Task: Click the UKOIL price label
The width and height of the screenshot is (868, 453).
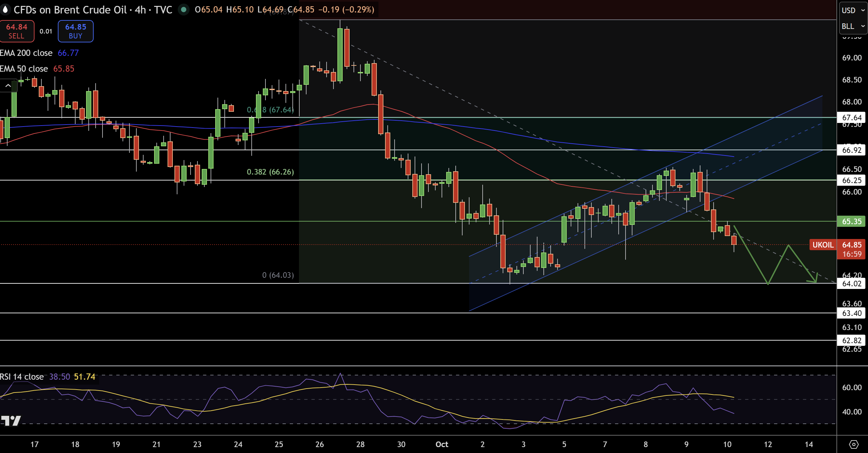Action: tap(823, 245)
